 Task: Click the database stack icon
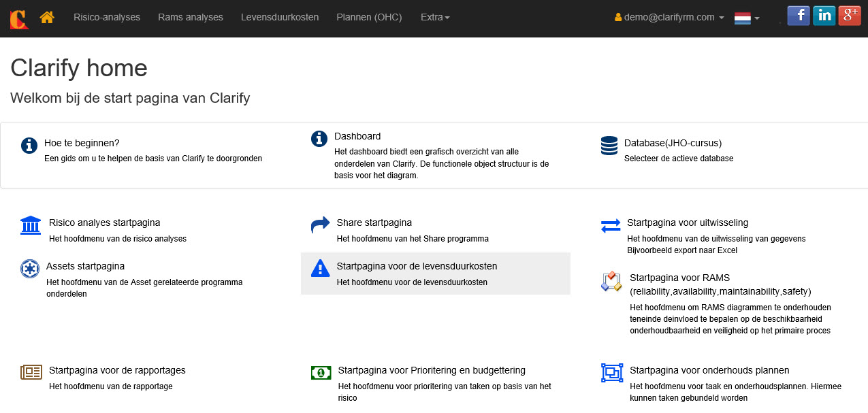609,146
